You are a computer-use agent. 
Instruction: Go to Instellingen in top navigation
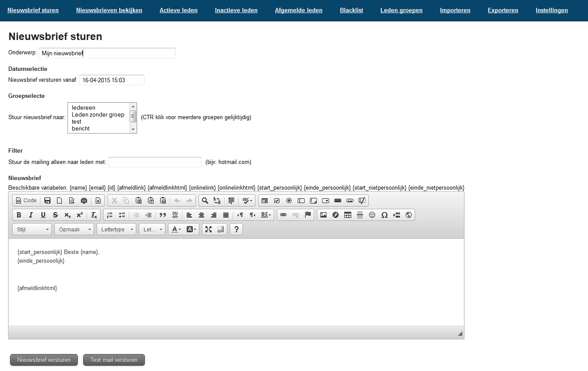[x=551, y=10]
